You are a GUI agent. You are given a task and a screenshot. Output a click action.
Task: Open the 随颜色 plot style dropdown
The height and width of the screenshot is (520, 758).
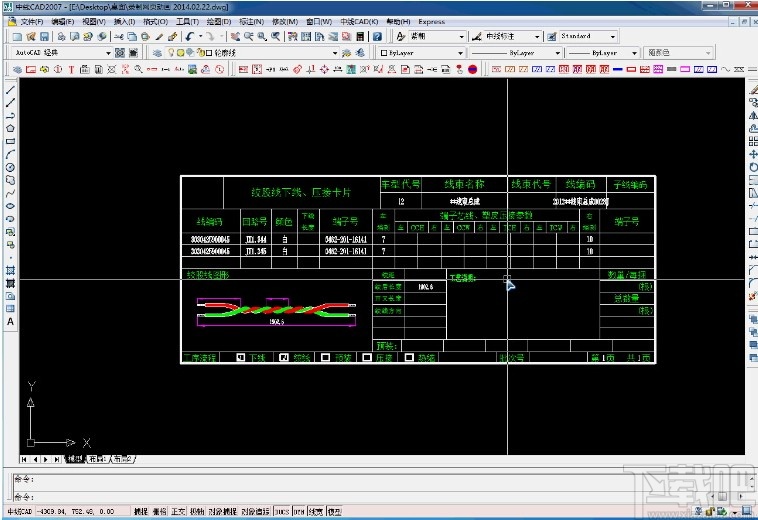(708, 53)
